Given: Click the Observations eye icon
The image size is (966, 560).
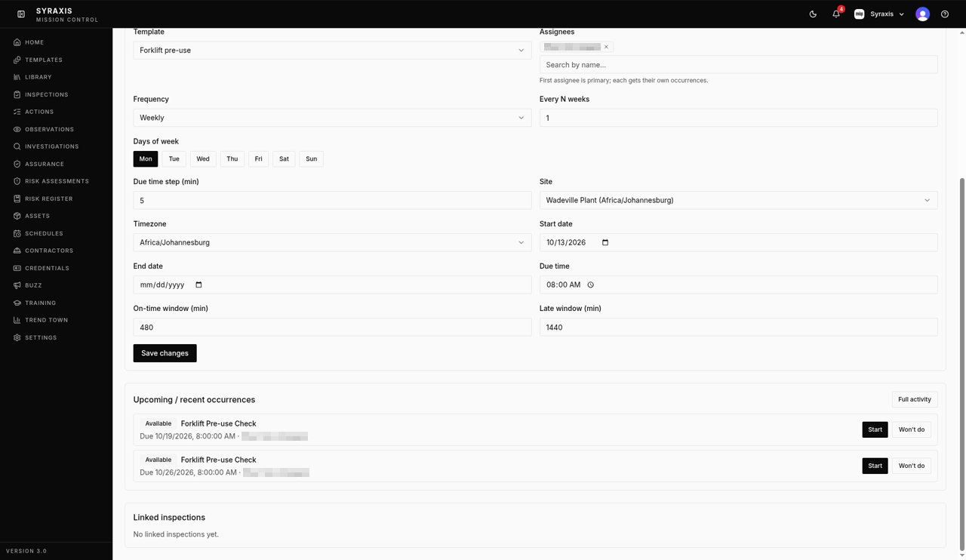Looking at the screenshot, I should tap(17, 129).
